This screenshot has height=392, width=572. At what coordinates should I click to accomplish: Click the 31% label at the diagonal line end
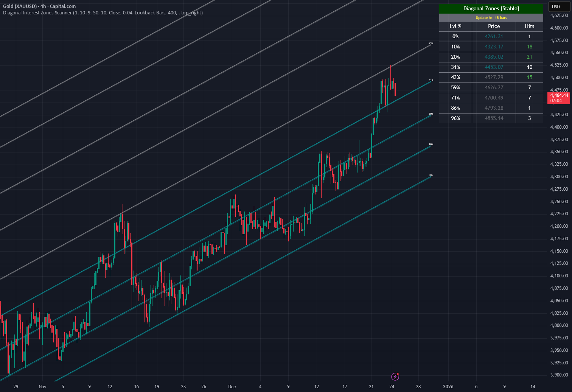tap(431, 80)
